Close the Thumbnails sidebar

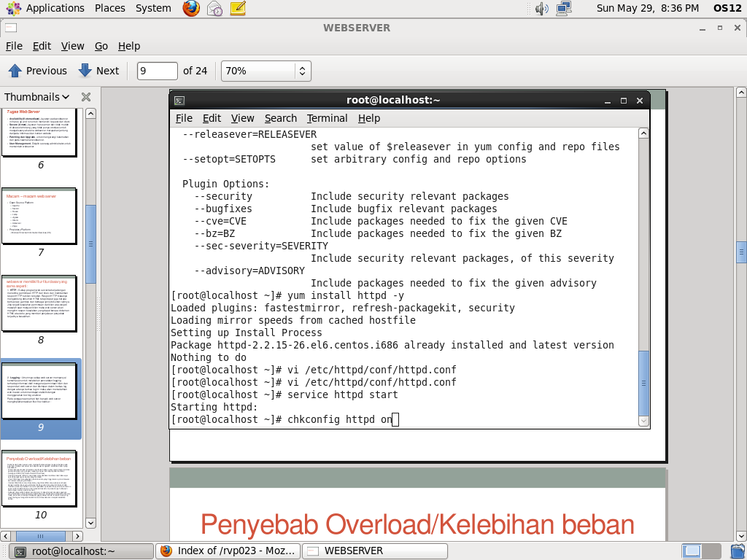coord(86,97)
